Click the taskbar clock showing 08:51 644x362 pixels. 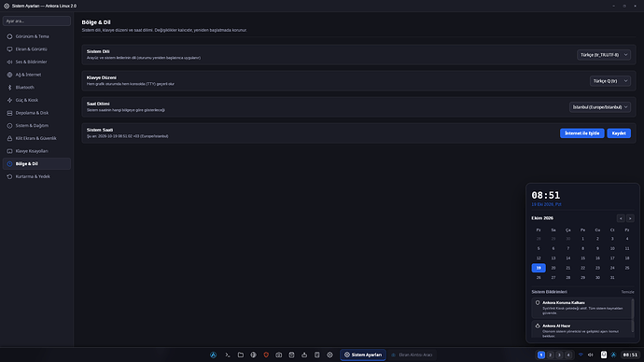pyautogui.click(x=630, y=355)
